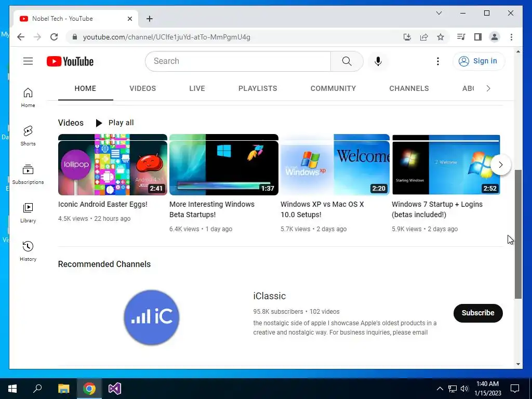Open media controls icon in Chrome

[x=461, y=37]
